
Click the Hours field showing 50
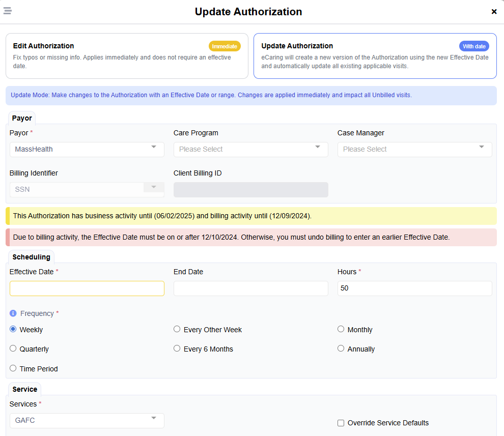coord(414,288)
